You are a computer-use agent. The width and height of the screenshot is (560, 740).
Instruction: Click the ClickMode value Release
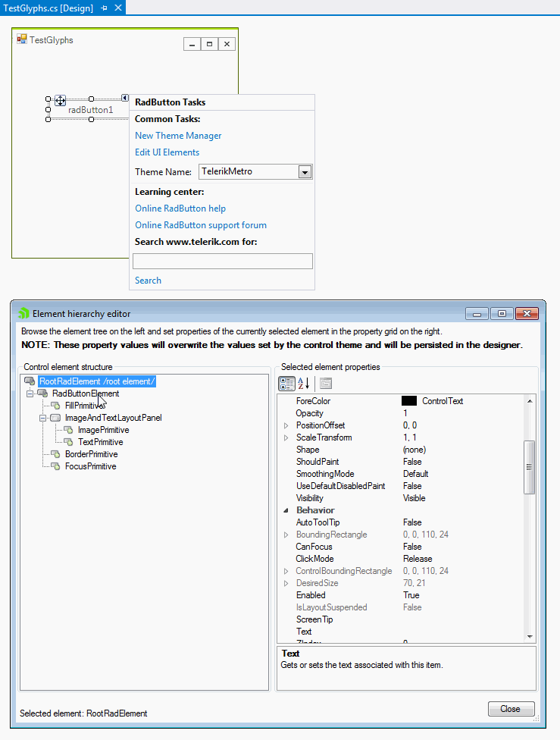click(x=418, y=559)
